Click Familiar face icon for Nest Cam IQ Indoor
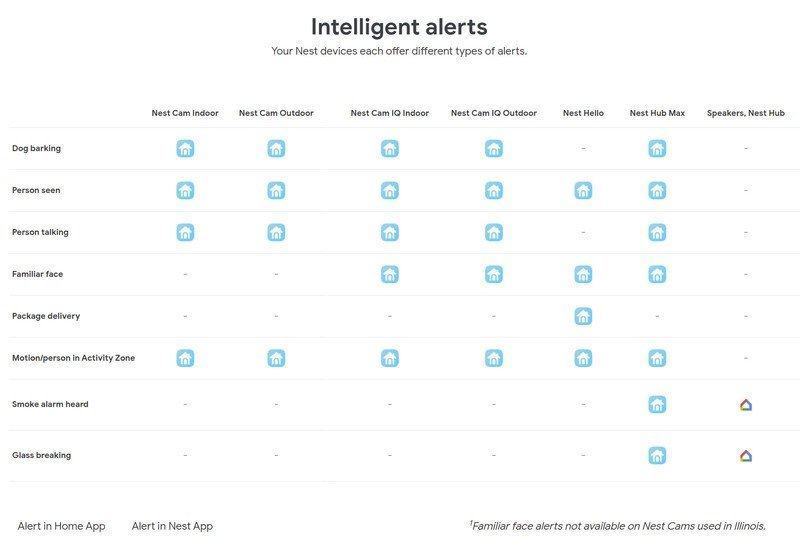 pyautogui.click(x=390, y=274)
